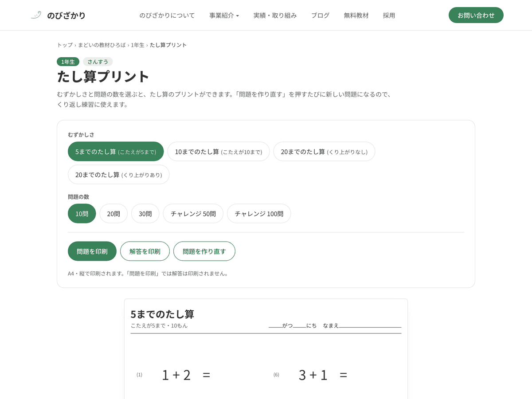This screenshot has width=532, height=399.
Task: Select 30問 problem count
Action: 145,214
